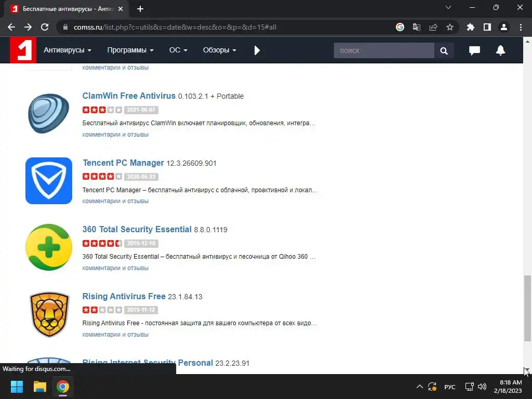This screenshot has height=399, width=532.
Task: Open Chrome extensions puzzle icon
Action: (x=471, y=27)
